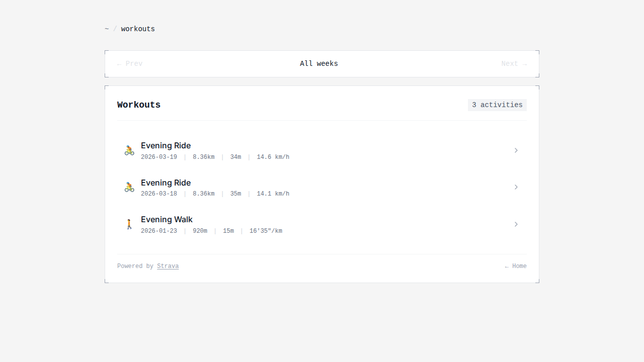Click the 3 activities badge

(497, 105)
